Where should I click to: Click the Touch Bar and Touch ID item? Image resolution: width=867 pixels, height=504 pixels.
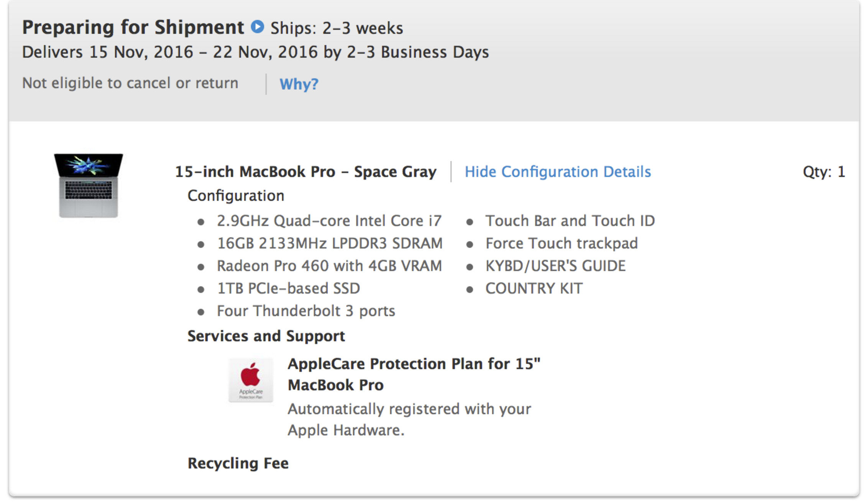point(570,221)
